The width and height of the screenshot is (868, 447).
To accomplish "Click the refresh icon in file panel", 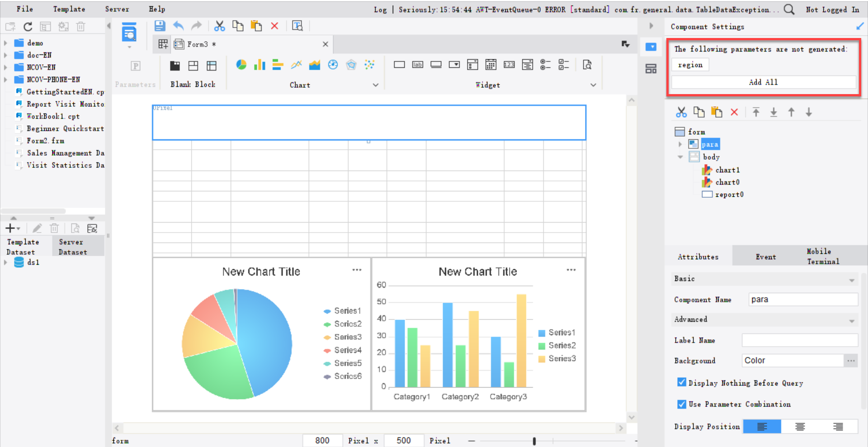I will coord(28,27).
